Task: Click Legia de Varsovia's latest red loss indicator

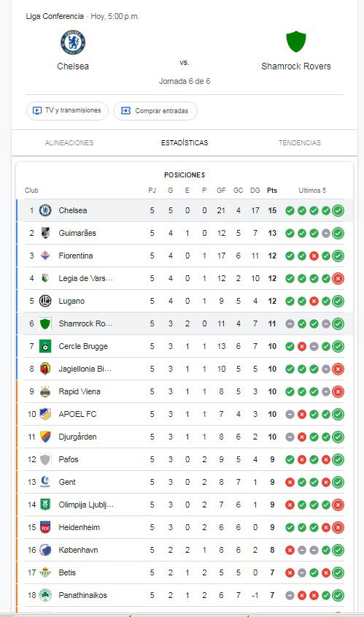Action: pos(338,279)
